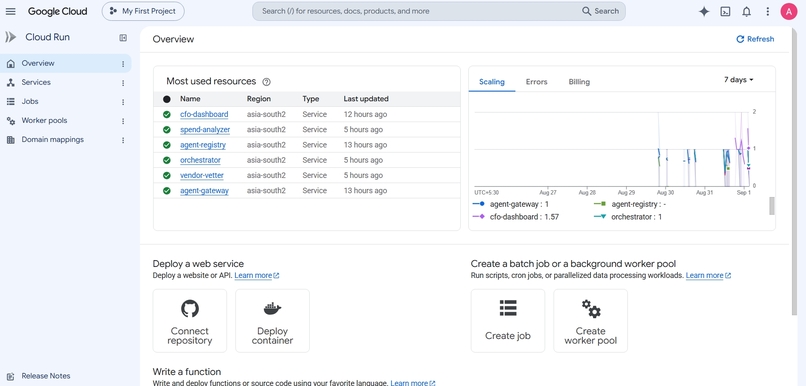Click the gears icon on Create worker pool
Viewport: 806px width, 386px height.
pos(591,309)
